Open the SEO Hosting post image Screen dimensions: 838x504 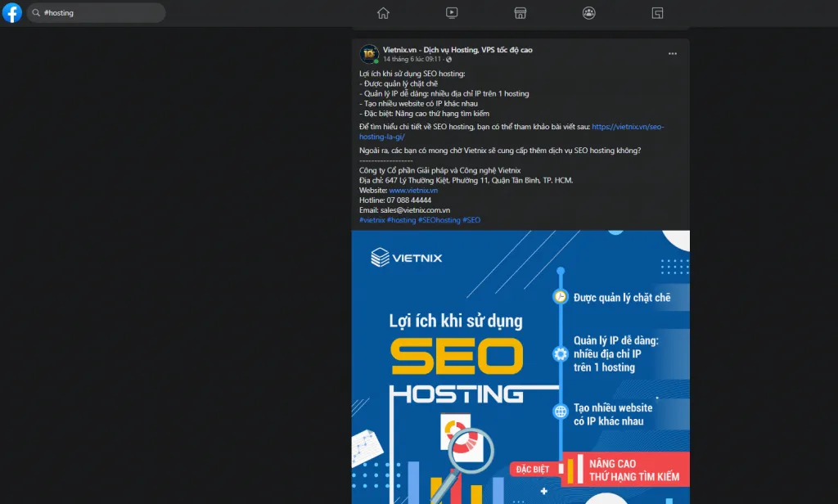[520, 367]
